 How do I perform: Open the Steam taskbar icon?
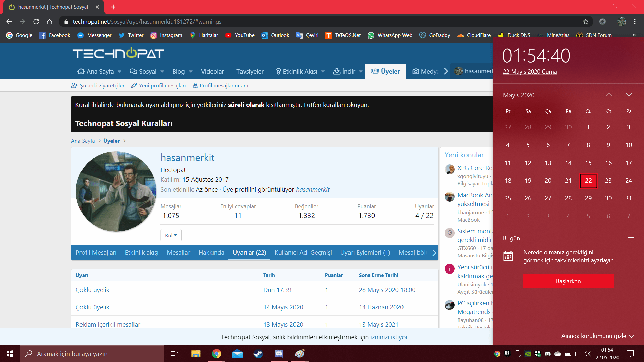tap(258, 354)
